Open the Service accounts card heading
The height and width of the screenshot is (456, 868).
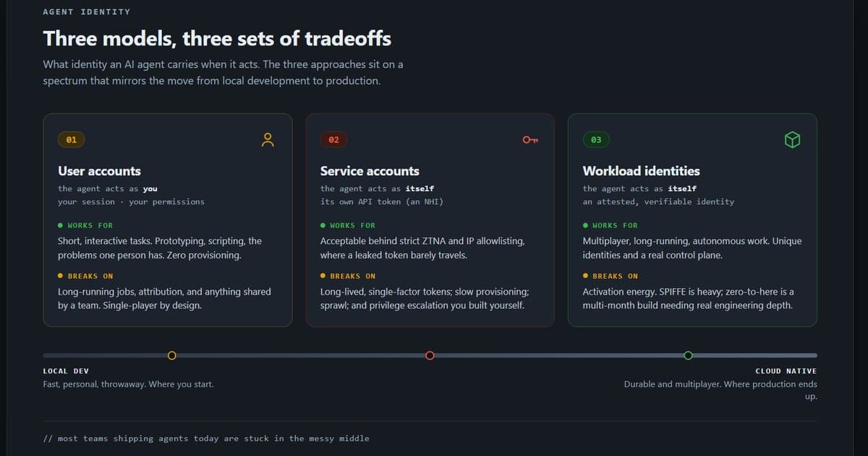[x=370, y=171]
